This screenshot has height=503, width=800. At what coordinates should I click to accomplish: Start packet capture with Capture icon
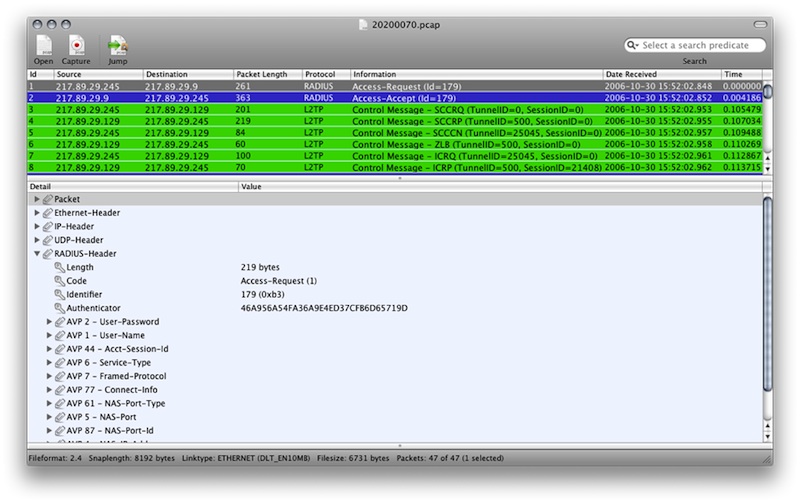(x=77, y=45)
